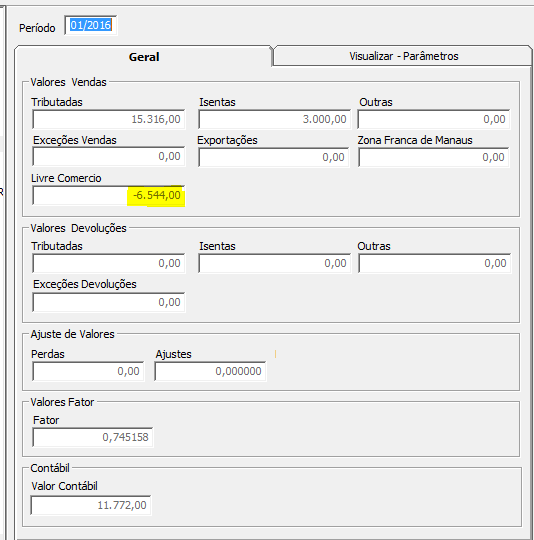Click the Zona Franca de Manaus field
This screenshot has width=534, height=540.
click(433, 157)
